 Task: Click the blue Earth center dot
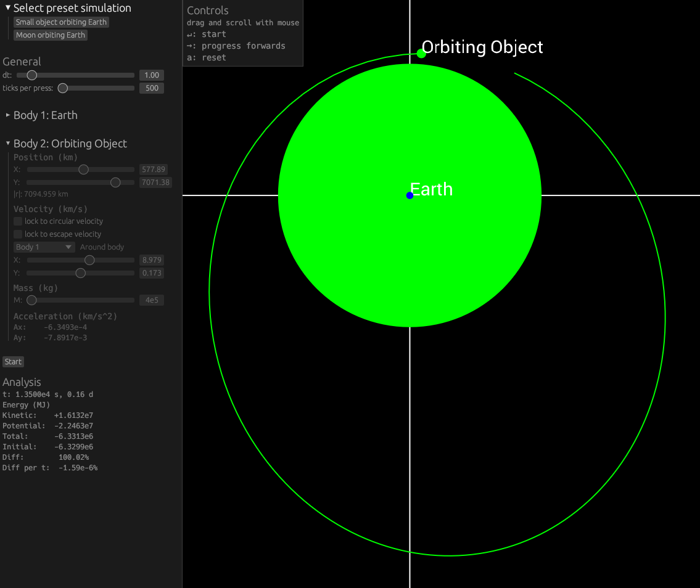(x=410, y=195)
